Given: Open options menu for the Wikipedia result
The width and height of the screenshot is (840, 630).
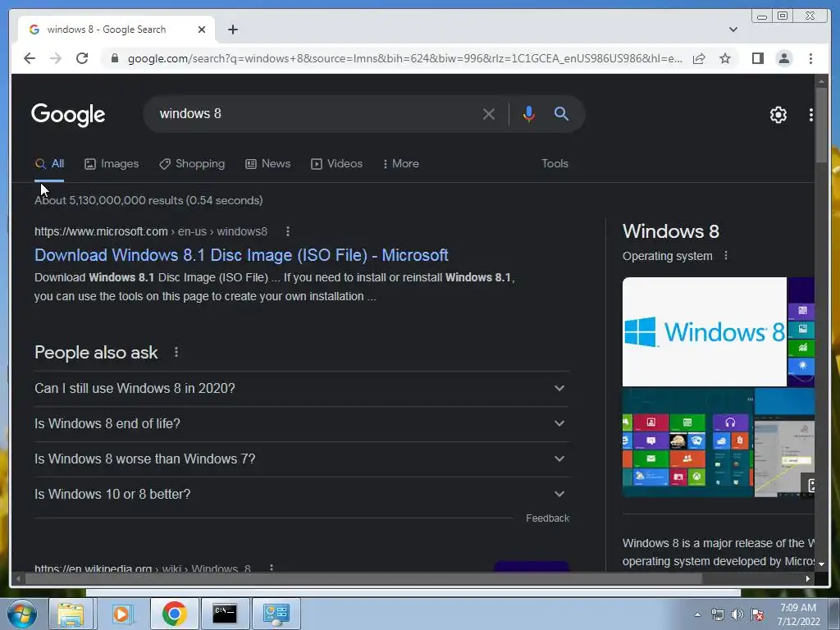Looking at the screenshot, I should pos(272,568).
